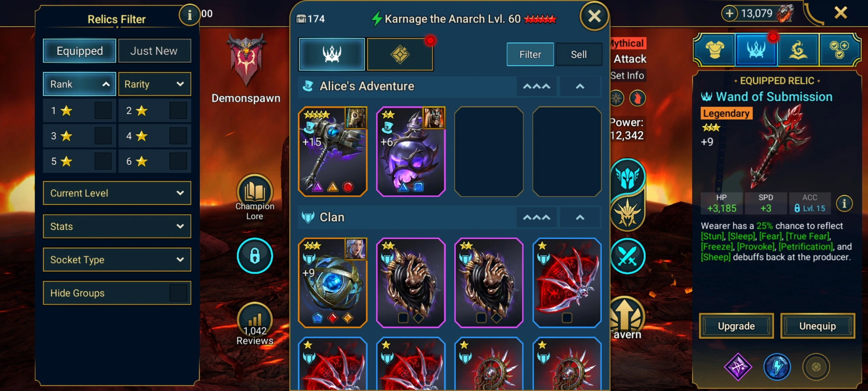Switch to the relic gems tab
Image resolution: width=868 pixels, height=391 pixels.
coord(400,54)
